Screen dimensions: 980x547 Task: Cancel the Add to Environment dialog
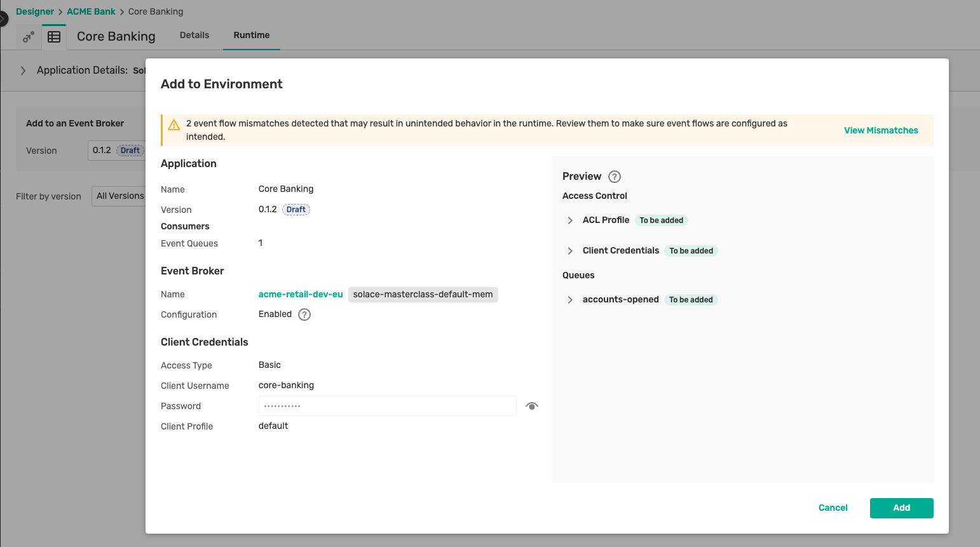click(833, 508)
